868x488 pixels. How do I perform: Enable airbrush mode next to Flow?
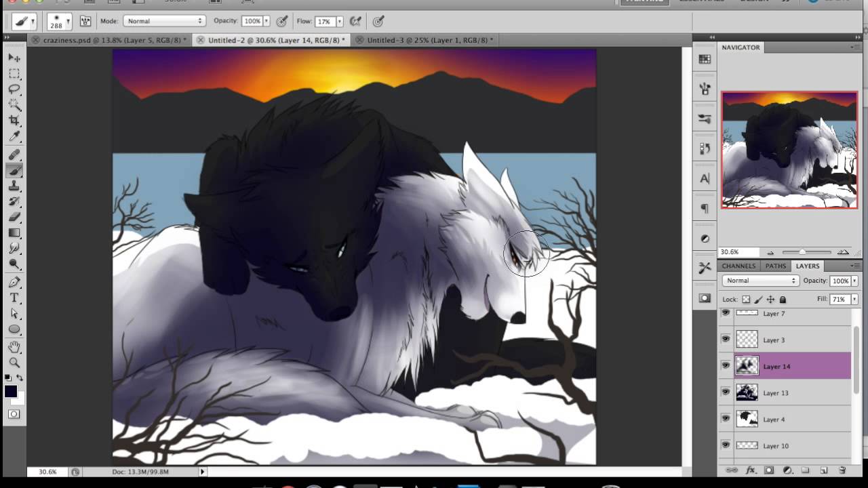355,21
